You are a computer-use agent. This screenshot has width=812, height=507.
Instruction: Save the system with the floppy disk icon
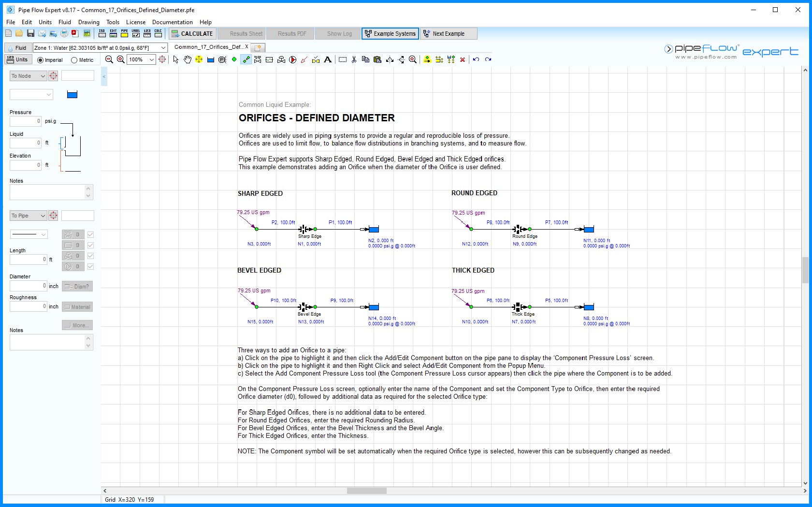30,33
